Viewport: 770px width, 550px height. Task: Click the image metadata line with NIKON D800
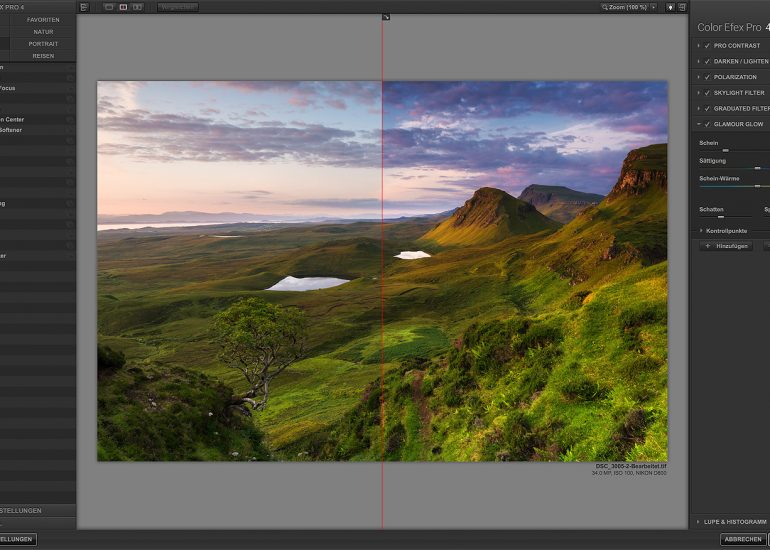(x=629, y=473)
